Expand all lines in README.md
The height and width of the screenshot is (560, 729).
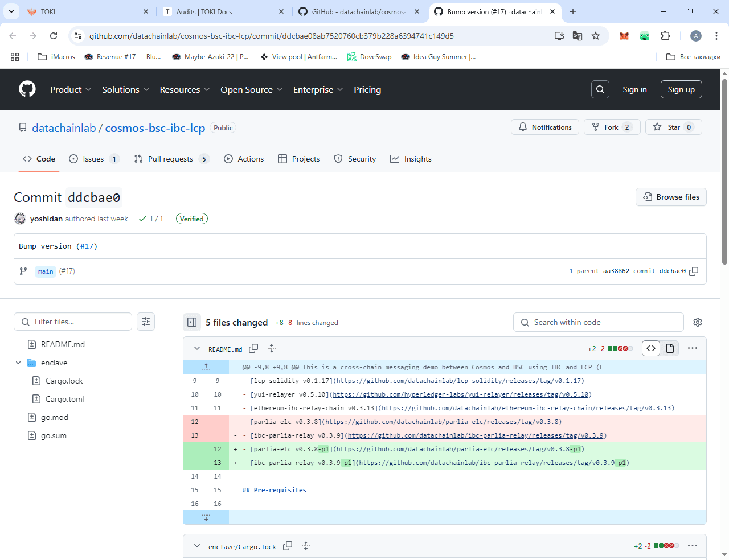coord(272,348)
